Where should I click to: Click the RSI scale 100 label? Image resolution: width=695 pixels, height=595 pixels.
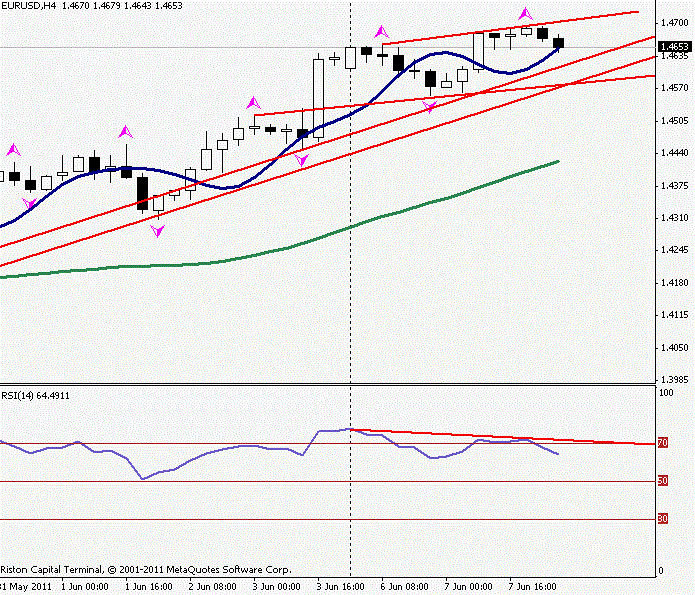(x=666, y=392)
